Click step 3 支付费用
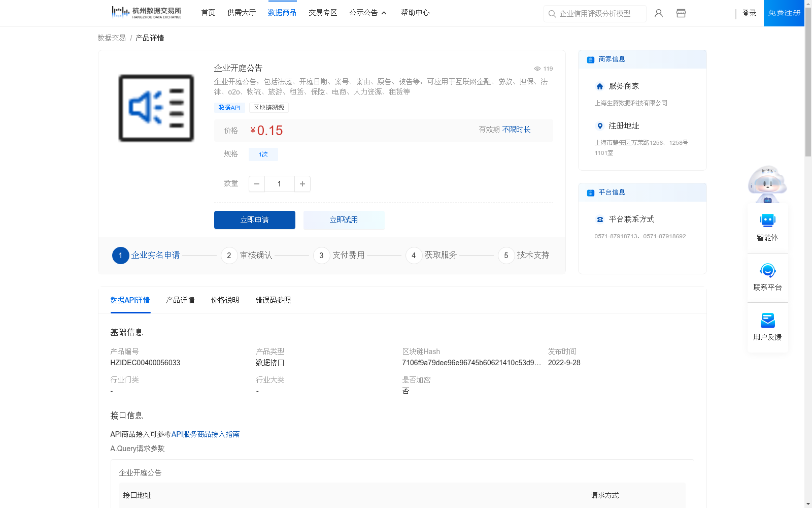This screenshot has width=812, height=508. (339, 256)
